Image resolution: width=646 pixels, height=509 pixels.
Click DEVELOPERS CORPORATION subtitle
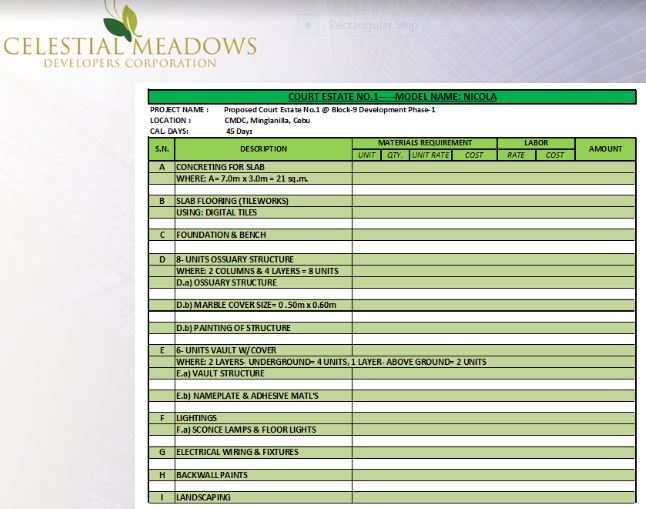coord(130,63)
